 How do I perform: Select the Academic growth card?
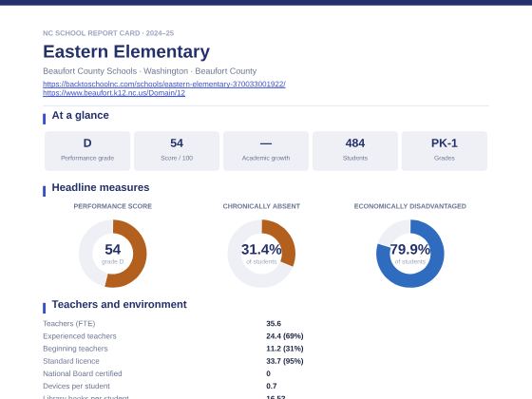(x=266, y=151)
